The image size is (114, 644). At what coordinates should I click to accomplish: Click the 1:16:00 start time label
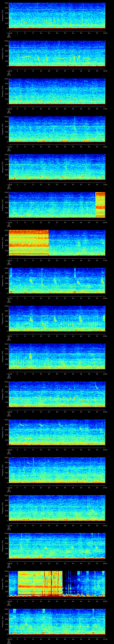[x=9, y=109]
